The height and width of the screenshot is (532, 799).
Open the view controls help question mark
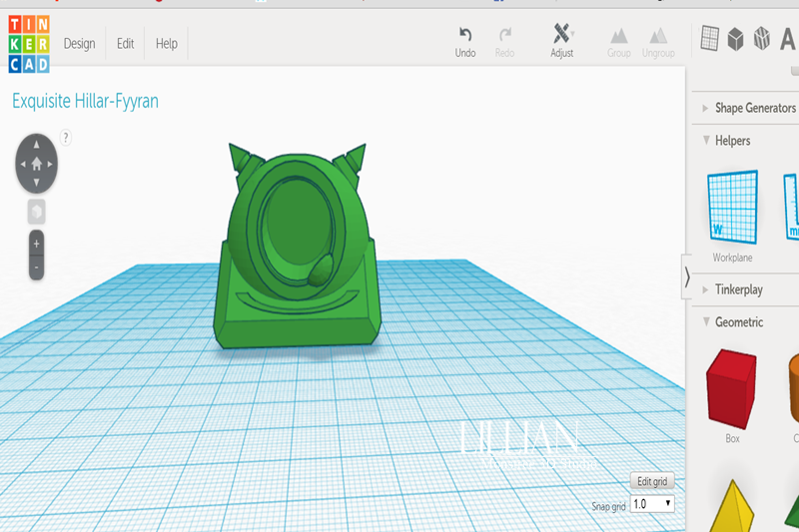66,138
